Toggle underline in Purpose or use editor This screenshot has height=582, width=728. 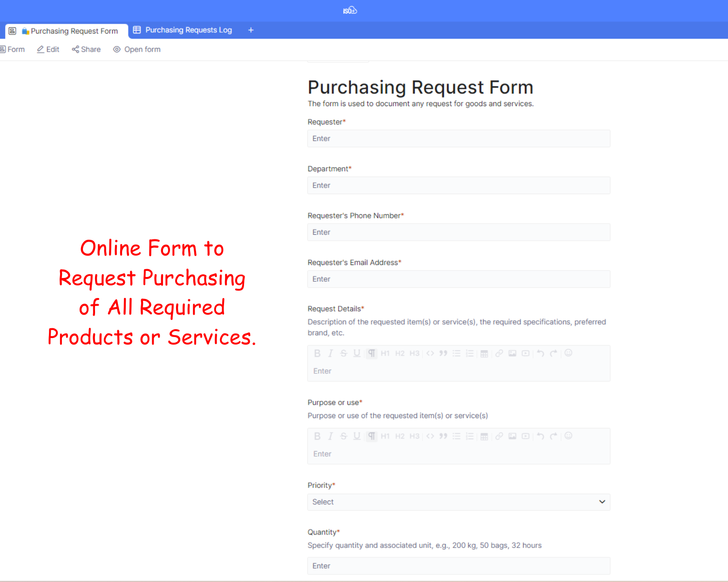click(357, 436)
